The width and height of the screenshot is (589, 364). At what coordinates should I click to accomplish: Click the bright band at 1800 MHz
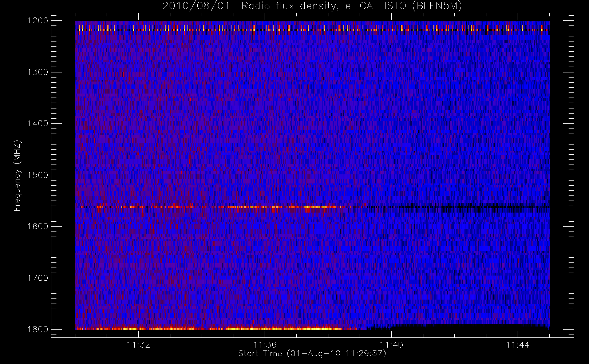tap(217, 328)
